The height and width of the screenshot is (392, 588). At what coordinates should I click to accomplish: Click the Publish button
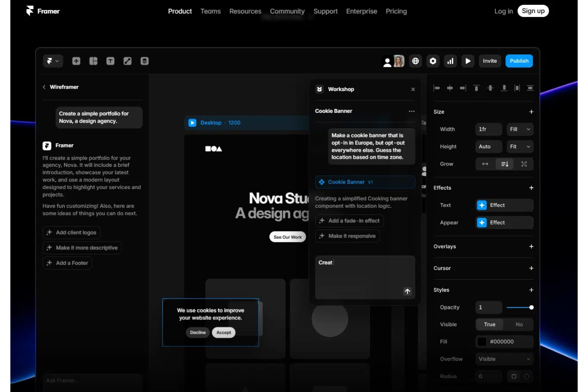tap(519, 61)
